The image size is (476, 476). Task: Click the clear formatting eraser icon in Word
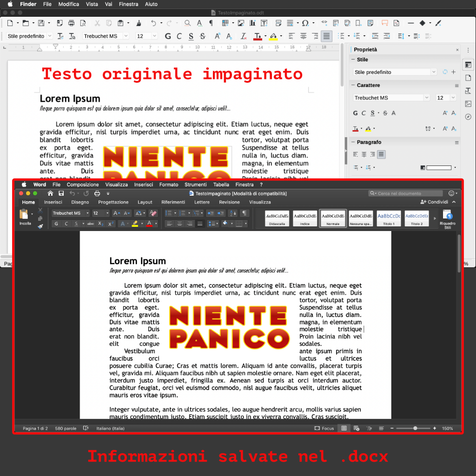(x=153, y=213)
